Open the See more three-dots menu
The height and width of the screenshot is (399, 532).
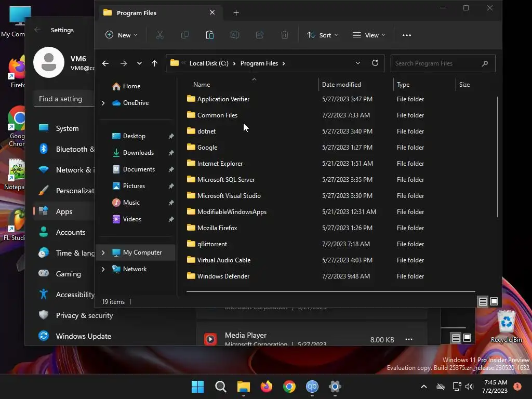[406, 35]
